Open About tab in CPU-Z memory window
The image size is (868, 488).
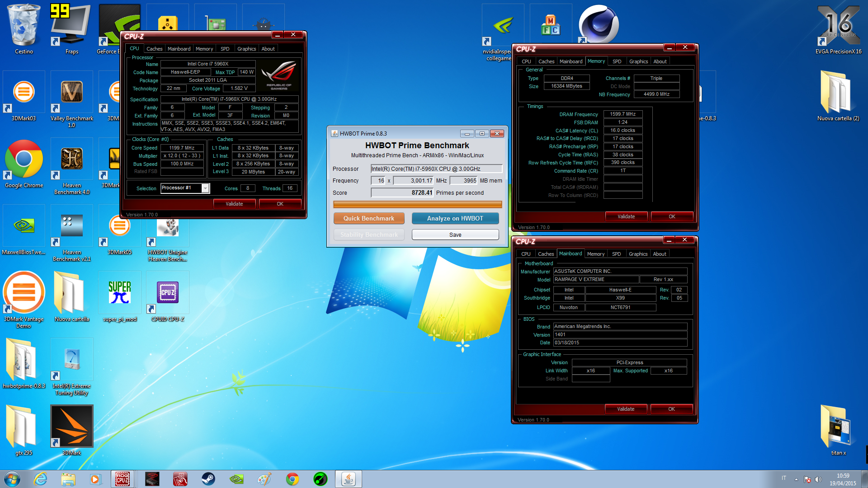click(x=660, y=61)
